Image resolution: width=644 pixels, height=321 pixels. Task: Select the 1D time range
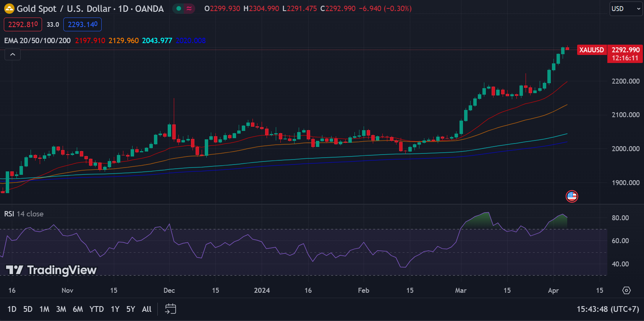coord(12,309)
